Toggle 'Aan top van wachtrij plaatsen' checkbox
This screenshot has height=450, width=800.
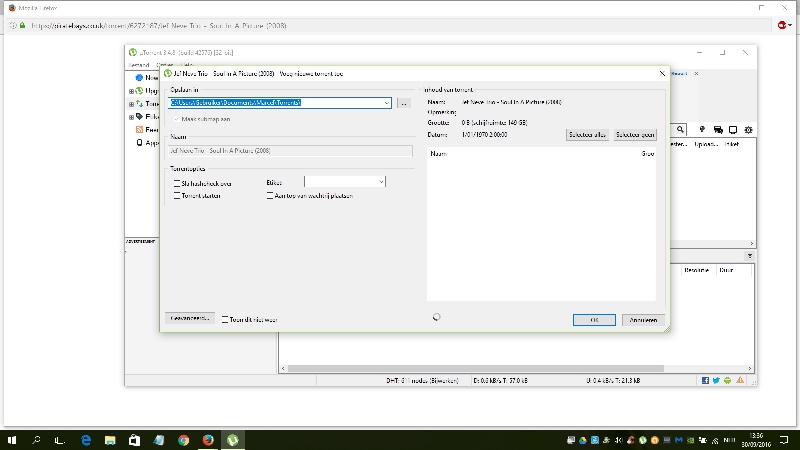270,195
